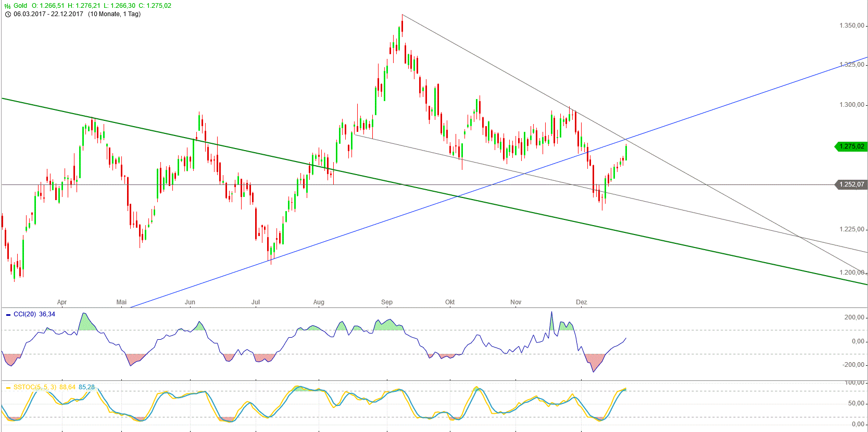Click the green 1.275,02 current price tag

click(851, 146)
